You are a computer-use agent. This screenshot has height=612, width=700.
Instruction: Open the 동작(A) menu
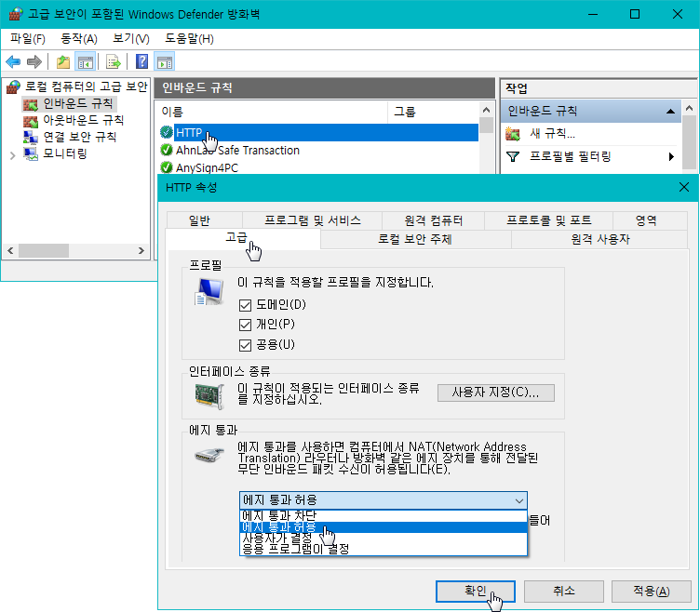79,39
